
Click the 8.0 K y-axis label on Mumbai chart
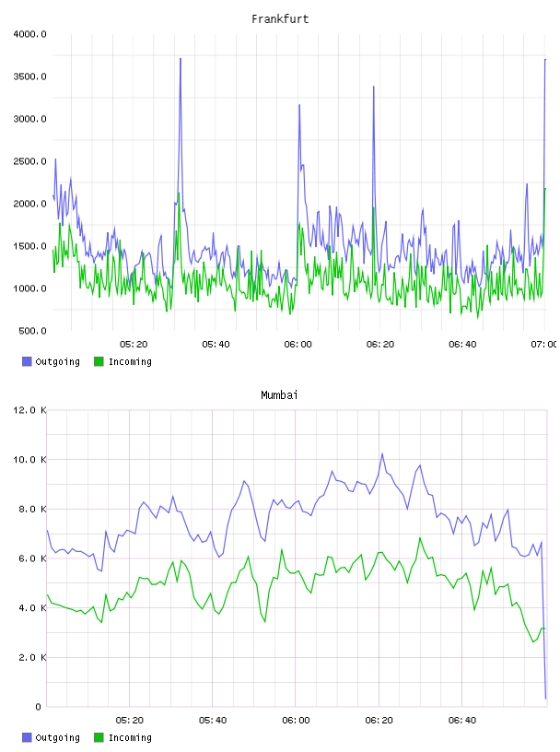click(32, 509)
